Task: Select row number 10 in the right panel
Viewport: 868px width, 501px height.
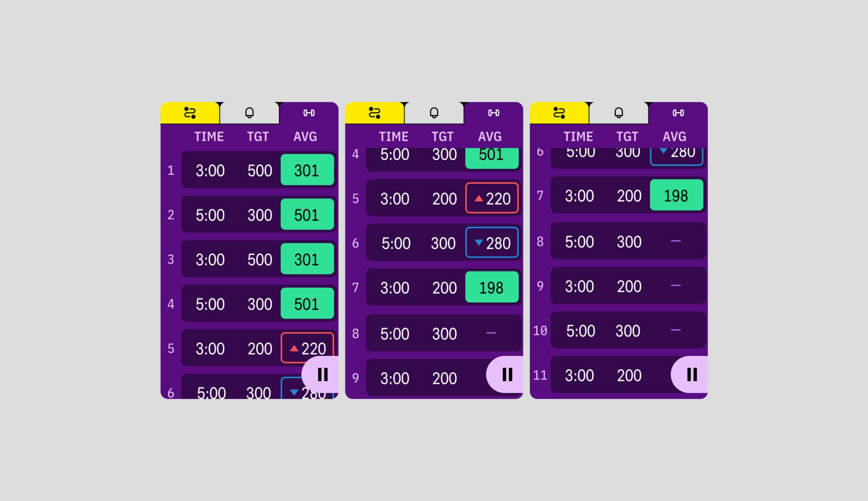Action: 540,331
